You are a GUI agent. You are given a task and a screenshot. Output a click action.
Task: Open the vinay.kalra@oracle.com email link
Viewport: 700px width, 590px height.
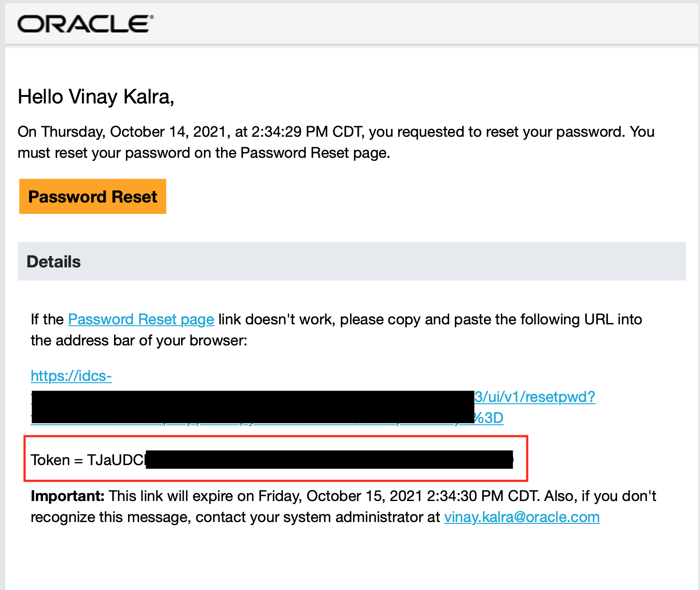coord(521,517)
